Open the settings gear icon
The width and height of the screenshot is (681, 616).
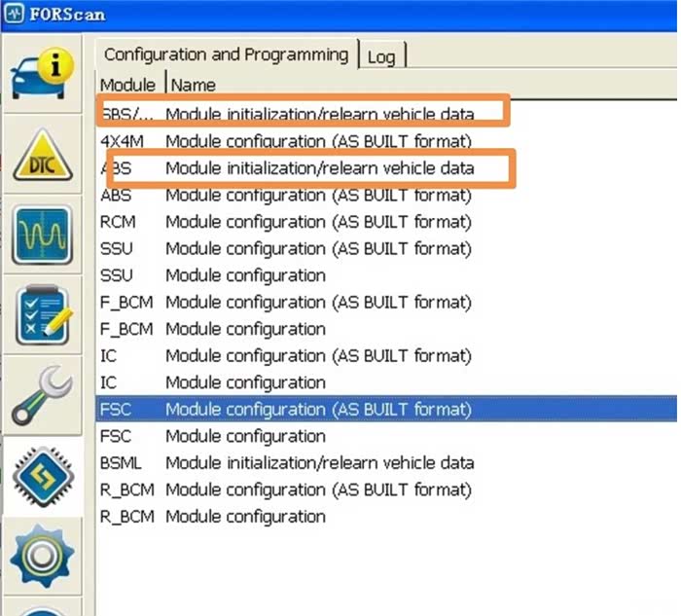coord(43,556)
